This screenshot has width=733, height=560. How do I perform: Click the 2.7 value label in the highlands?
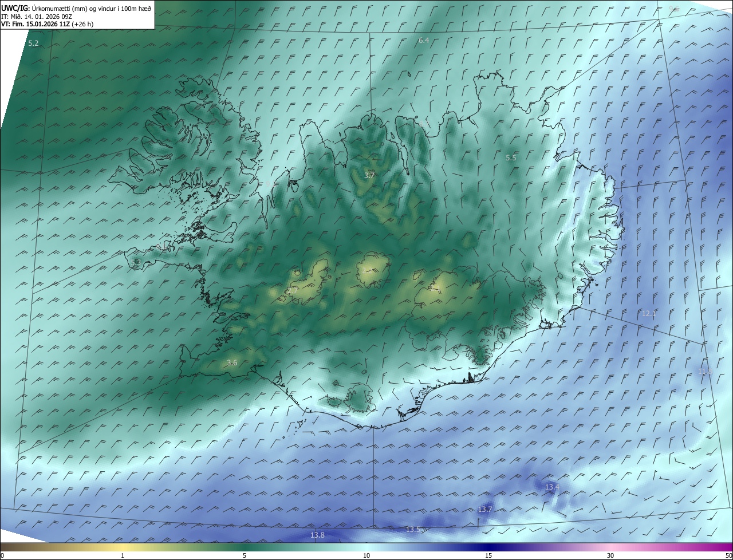pos(292,291)
